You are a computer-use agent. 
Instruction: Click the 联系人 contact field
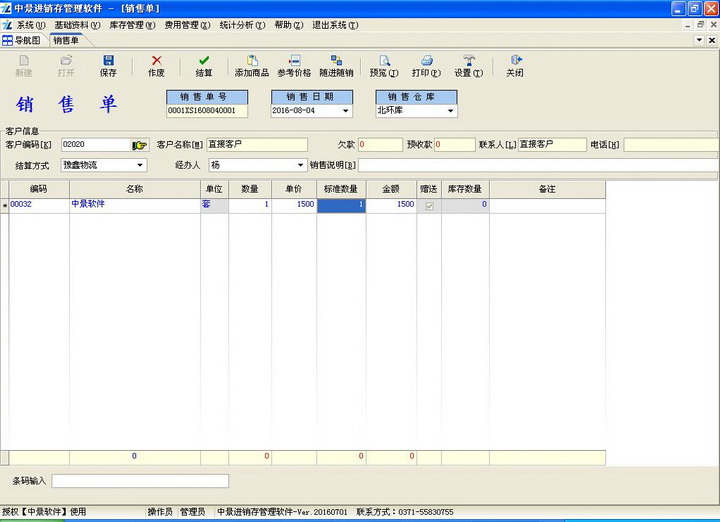pos(552,145)
